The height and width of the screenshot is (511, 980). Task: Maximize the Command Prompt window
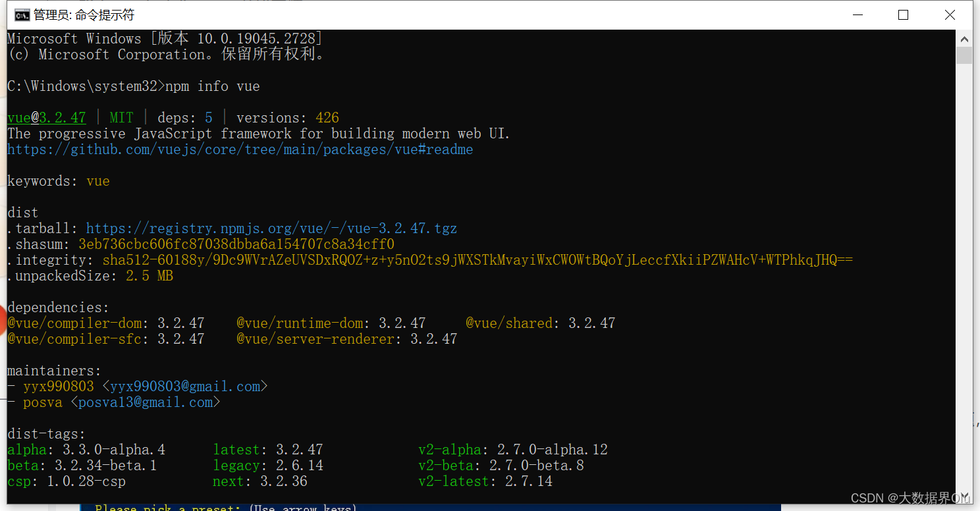[904, 15]
